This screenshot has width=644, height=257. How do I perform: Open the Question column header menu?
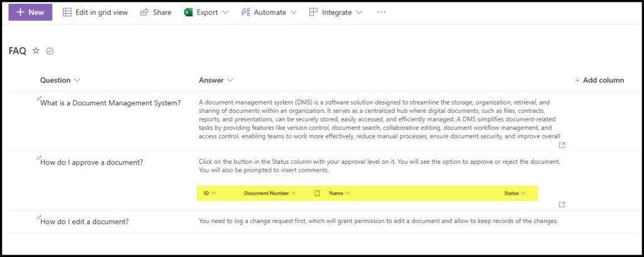point(77,80)
